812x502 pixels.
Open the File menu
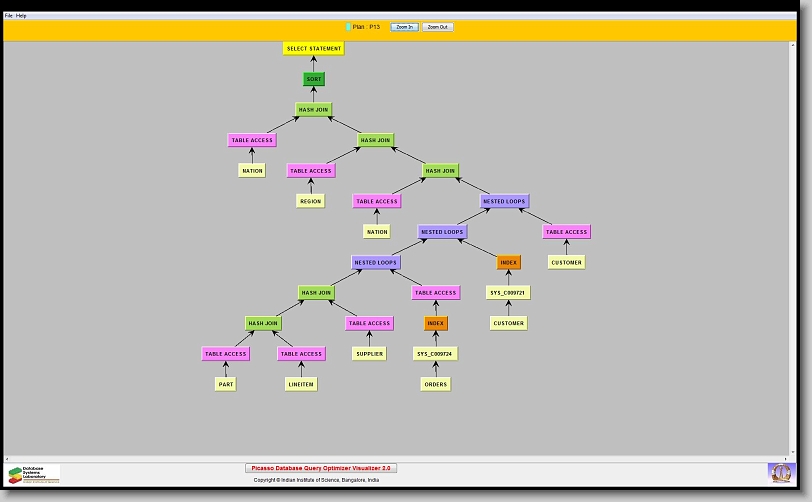(9, 16)
